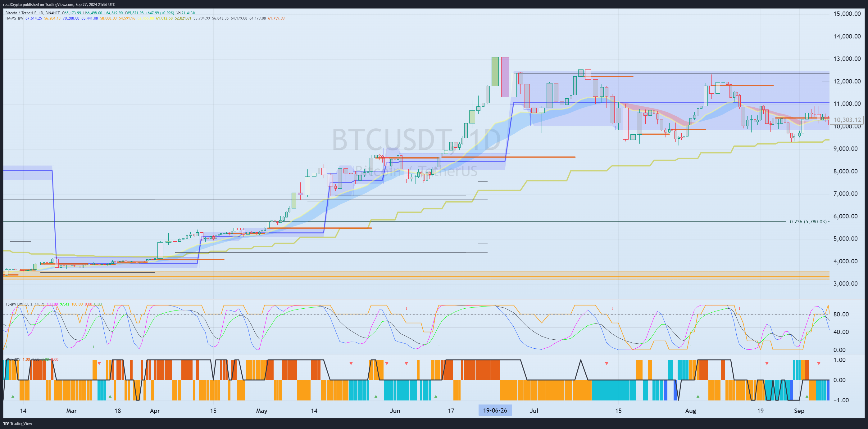Image resolution: width=868 pixels, height=429 pixels.
Task: Click the 3,000.00 price axis label
Action: pos(845,283)
